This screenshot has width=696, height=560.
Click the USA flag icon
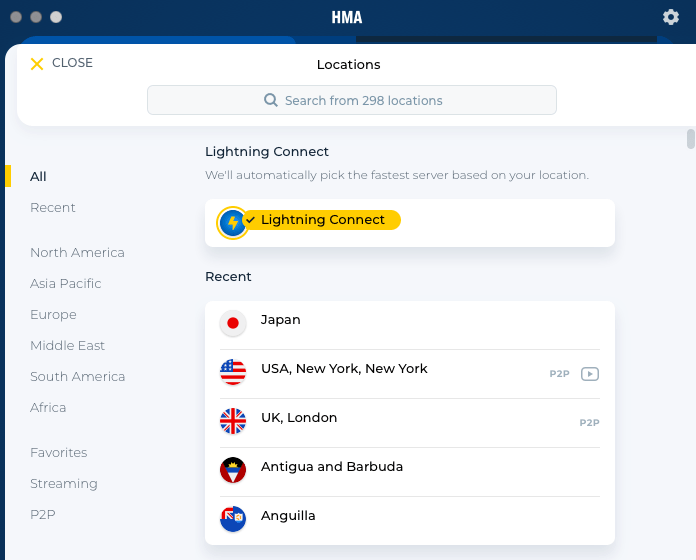[x=233, y=372]
